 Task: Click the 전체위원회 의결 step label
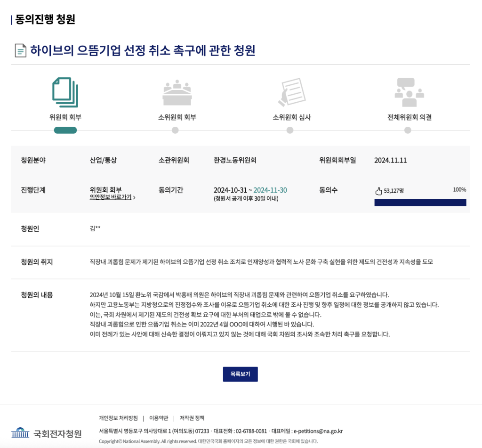(x=410, y=117)
